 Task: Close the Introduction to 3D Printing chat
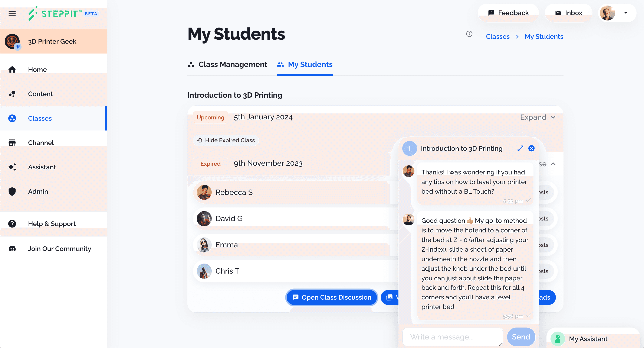532,148
